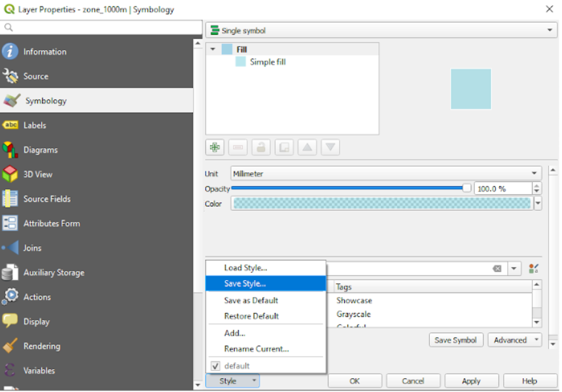Click the add symbol layer plus icon

pos(215,147)
